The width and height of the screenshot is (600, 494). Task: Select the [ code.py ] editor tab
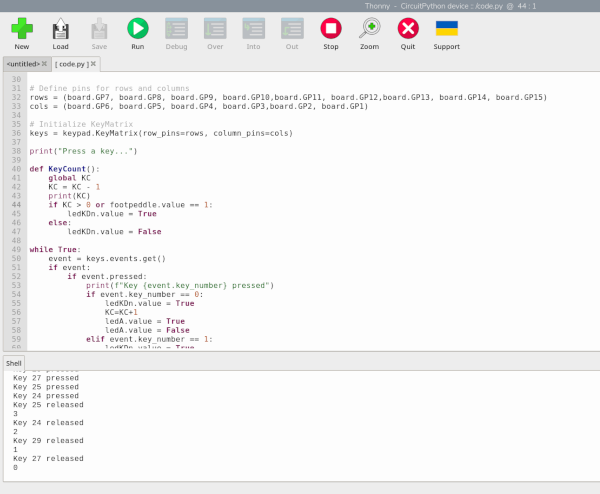(x=73, y=64)
